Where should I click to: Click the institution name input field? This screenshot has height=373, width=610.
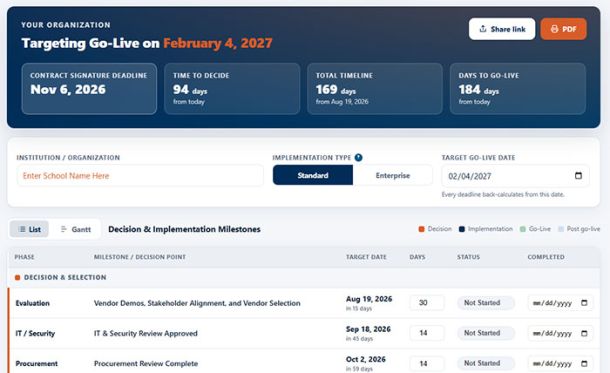140,176
